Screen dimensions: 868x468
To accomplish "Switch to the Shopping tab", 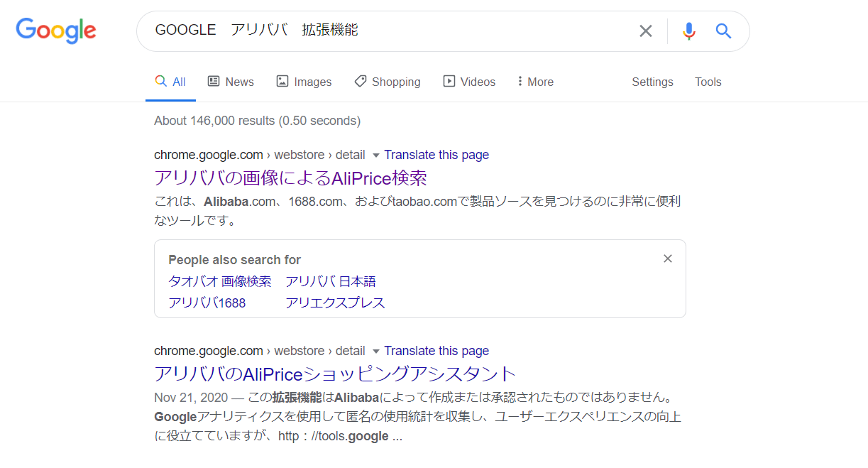I will click(x=387, y=82).
